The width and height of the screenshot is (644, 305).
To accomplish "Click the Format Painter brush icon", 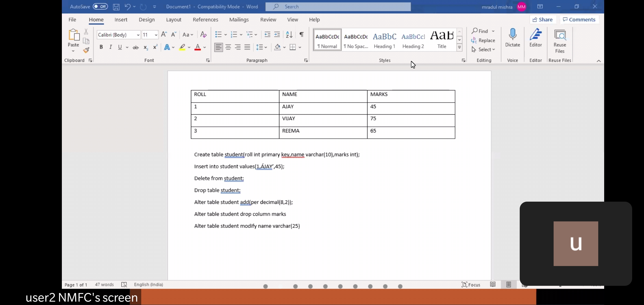I will point(86,50).
